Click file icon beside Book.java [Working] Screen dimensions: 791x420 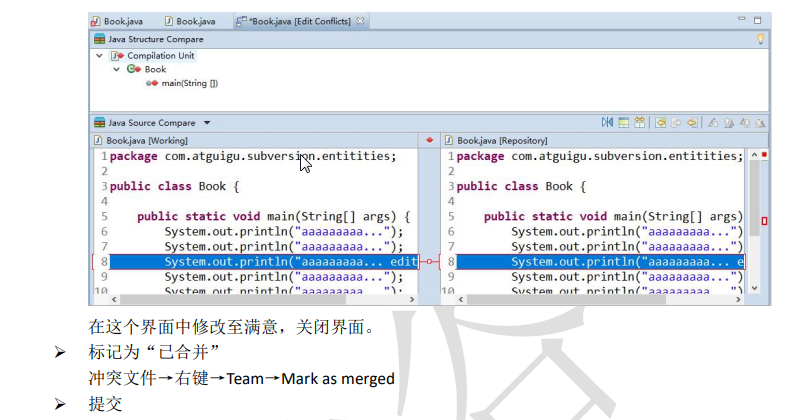point(98,140)
